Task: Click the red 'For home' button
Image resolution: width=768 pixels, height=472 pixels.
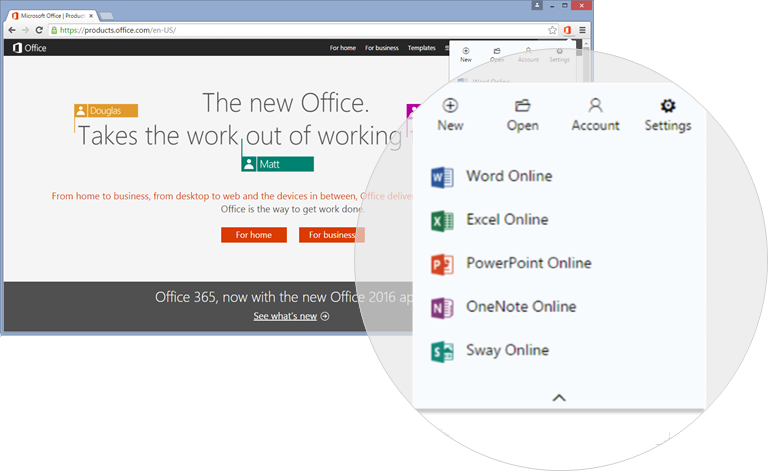Action: click(253, 235)
